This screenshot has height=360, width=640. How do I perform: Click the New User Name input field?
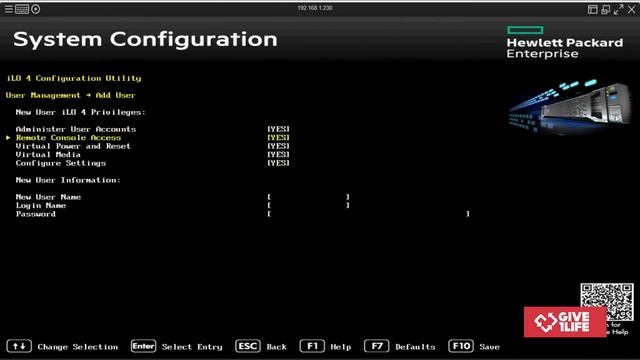tap(309, 197)
